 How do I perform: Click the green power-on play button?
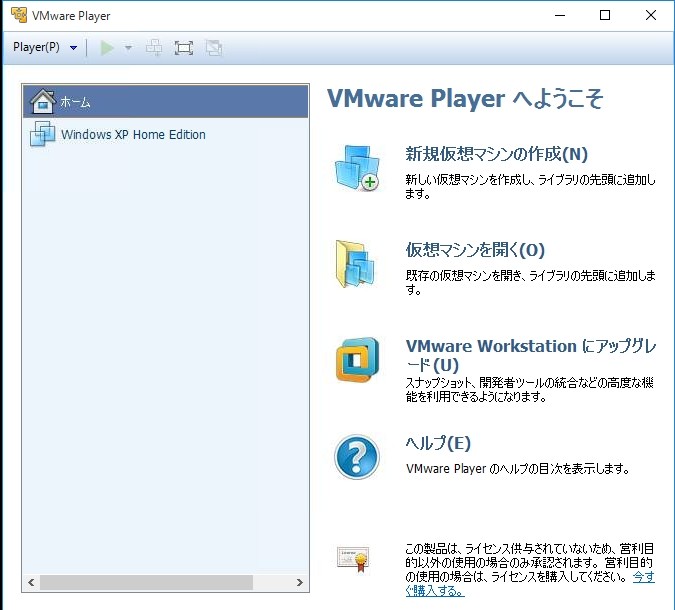[107, 48]
